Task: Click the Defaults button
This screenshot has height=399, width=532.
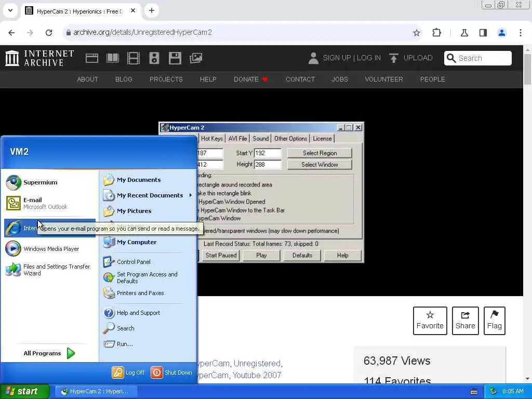Action: point(302,256)
